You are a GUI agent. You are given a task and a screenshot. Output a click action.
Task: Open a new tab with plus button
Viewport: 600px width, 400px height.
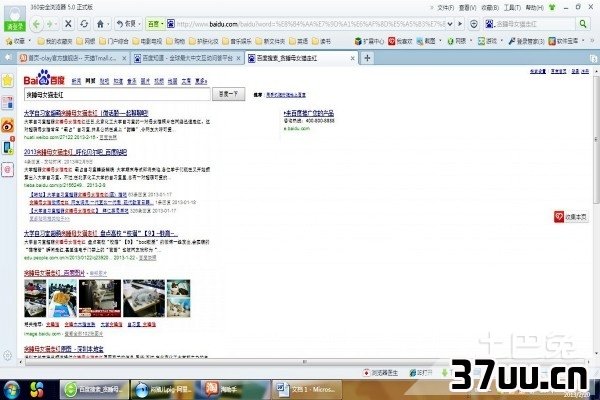367,58
